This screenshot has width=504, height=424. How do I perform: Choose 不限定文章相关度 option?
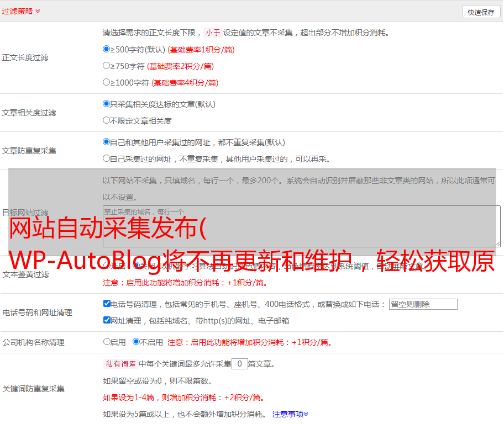[107, 120]
